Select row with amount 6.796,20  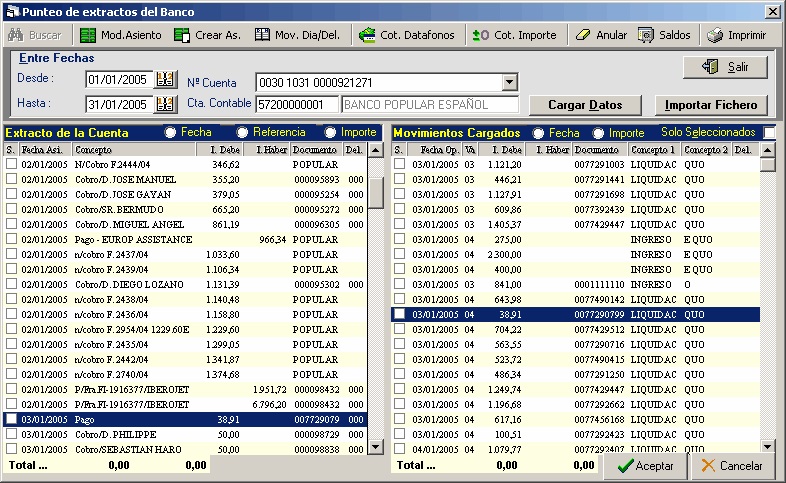pyautogui.click(x=185, y=404)
